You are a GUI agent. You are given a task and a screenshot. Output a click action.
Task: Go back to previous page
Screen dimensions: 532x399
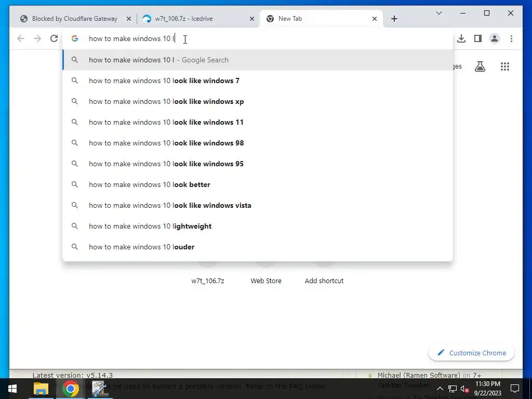21,38
